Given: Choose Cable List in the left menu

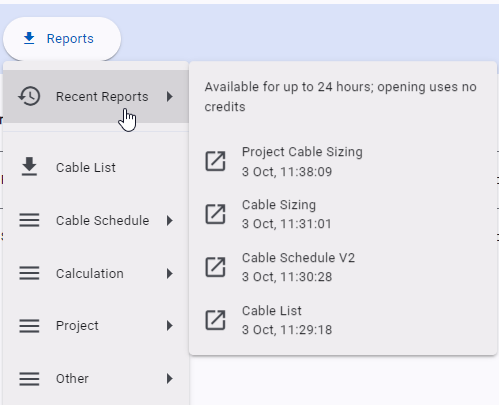Looking at the screenshot, I should click(x=96, y=168).
